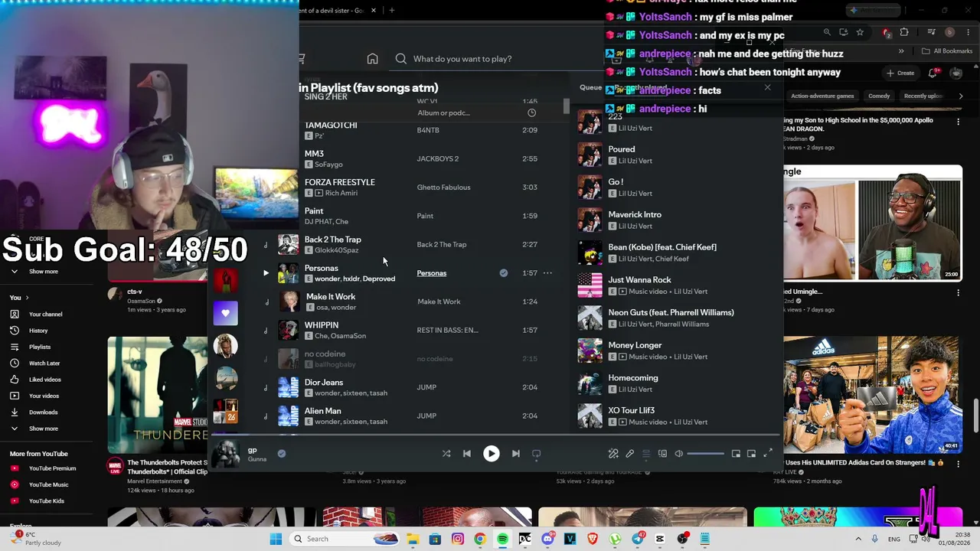Screen dimensions: 980x551
Task: Open more options for Personas track
Action: click(x=547, y=273)
